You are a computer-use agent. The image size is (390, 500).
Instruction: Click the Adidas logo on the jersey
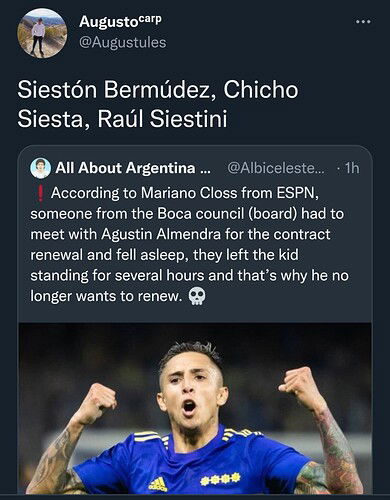pos(158,484)
